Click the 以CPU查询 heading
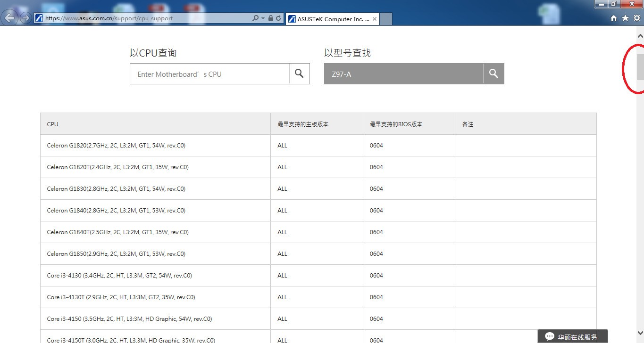 [x=153, y=53]
